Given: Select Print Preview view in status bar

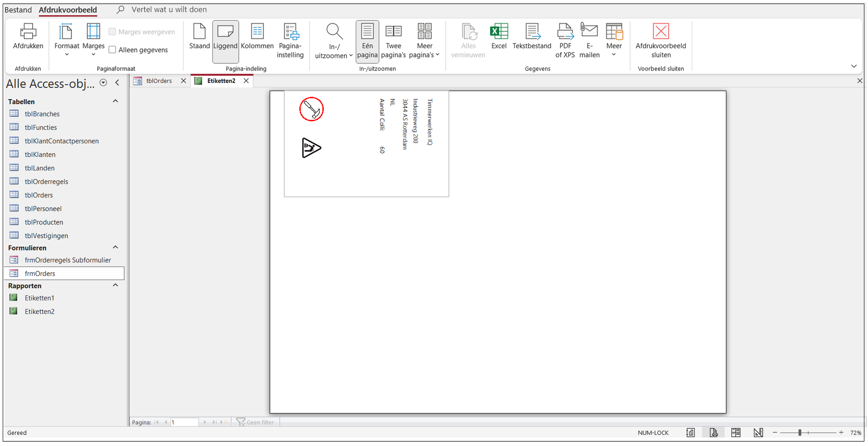Looking at the screenshot, I should (x=713, y=433).
